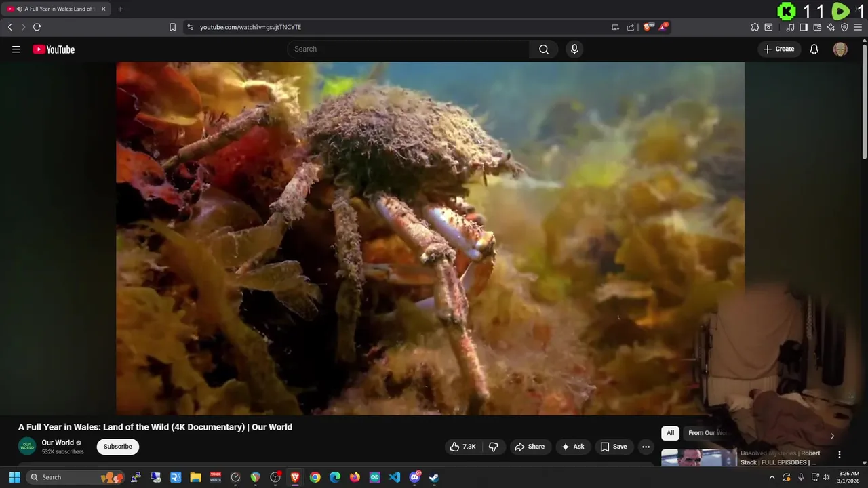
Task: Click the YouTube address bar URL
Action: 250,27
